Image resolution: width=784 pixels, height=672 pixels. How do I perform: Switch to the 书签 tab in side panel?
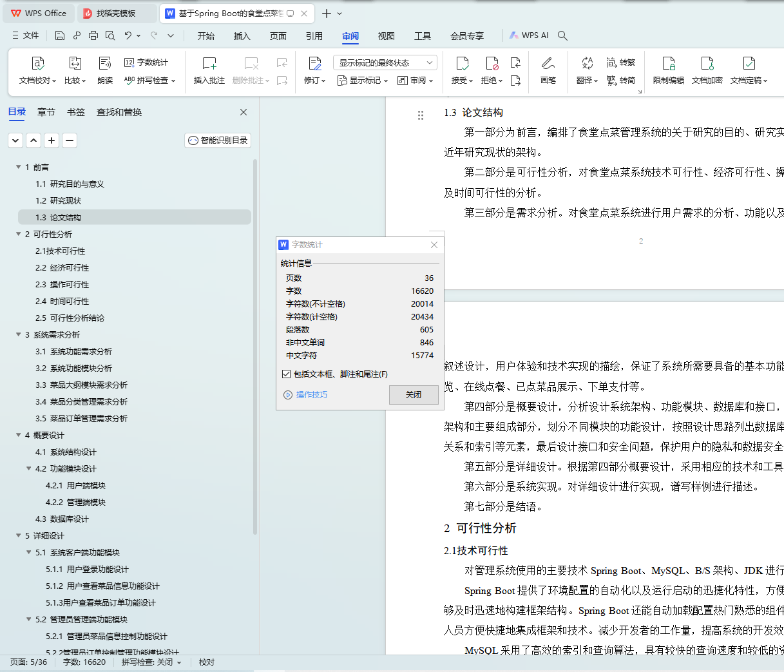tap(76, 112)
